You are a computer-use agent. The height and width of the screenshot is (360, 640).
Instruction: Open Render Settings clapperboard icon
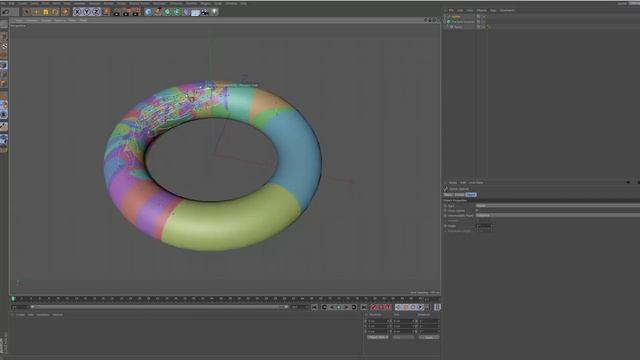click(x=136, y=12)
